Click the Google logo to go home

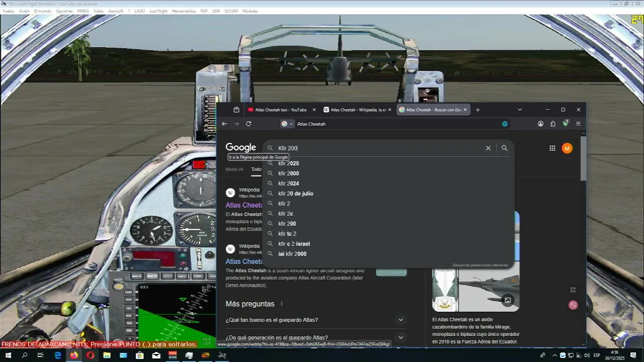(x=240, y=147)
